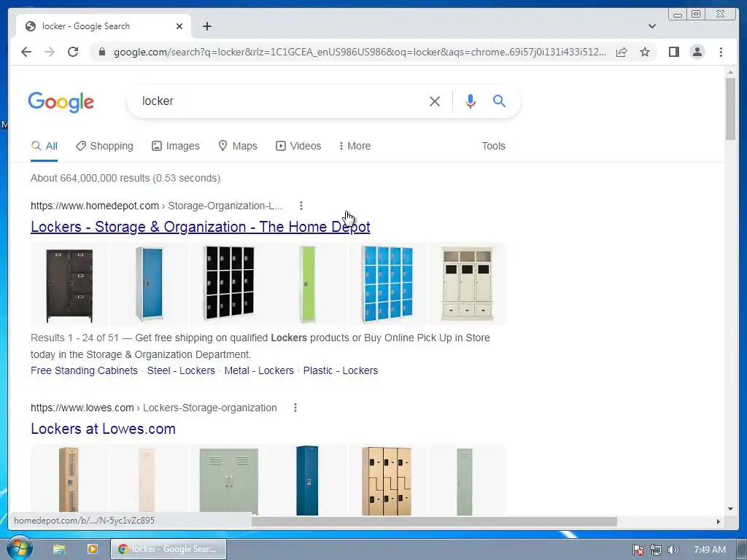Click horizontal scrollbar right arrow

(x=718, y=521)
